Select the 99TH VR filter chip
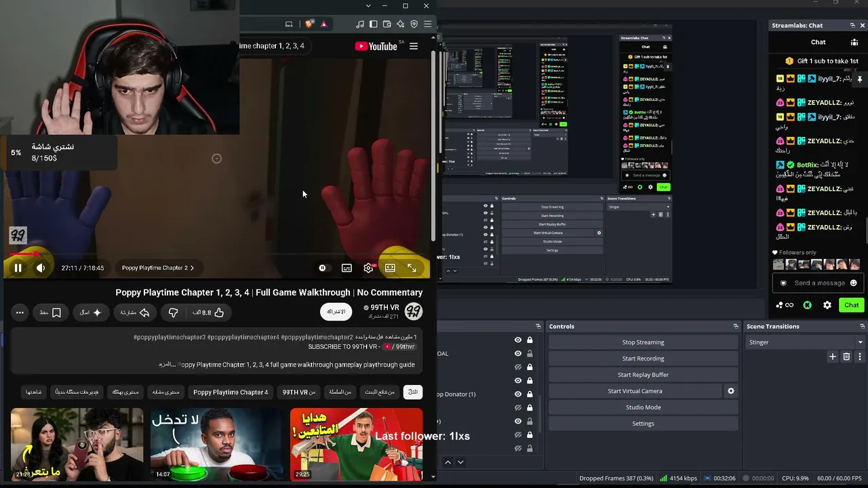 click(299, 392)
